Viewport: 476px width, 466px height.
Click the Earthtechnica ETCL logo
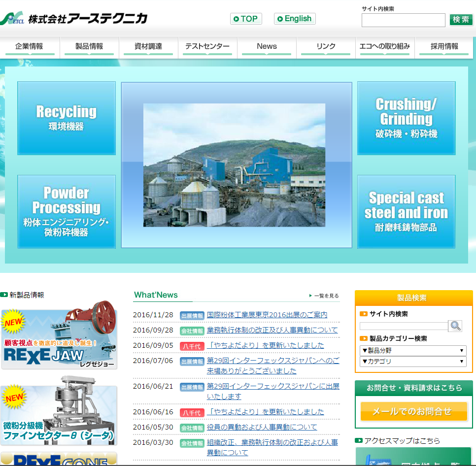[74, 19]
